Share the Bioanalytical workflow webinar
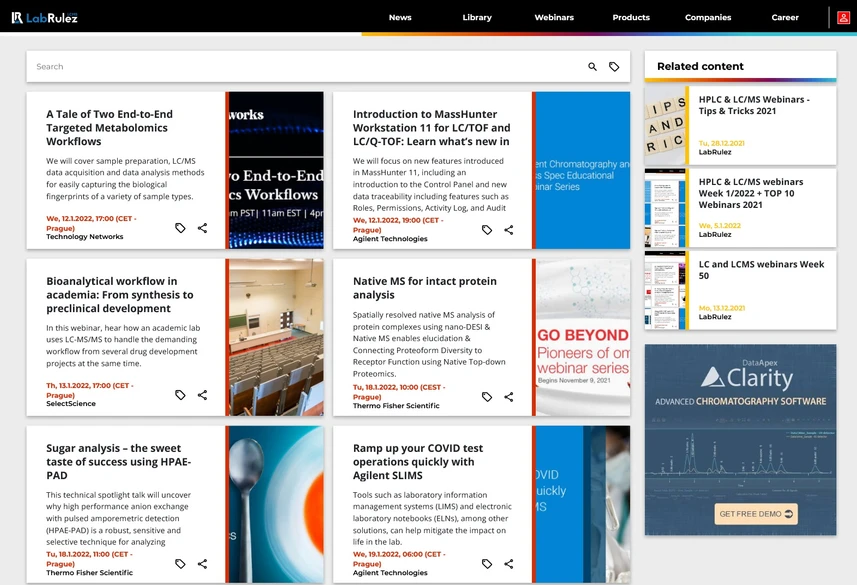Screen dimensions: 857x585 click(x=202, y=395)
